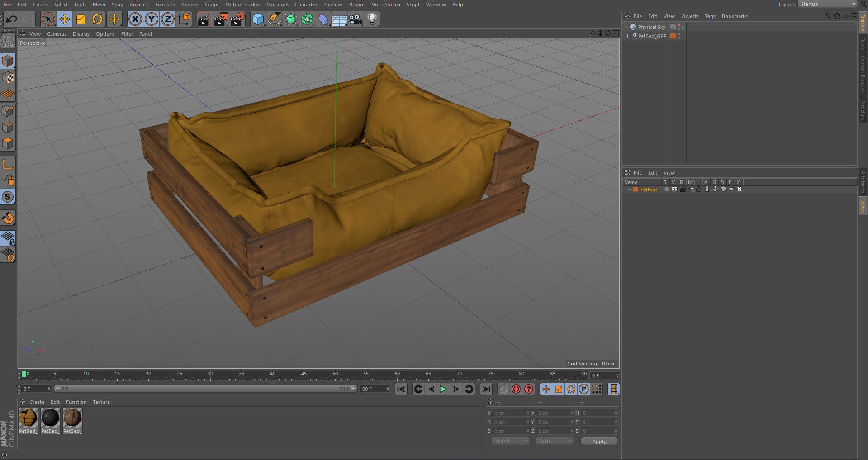868x460 pixels.
Task: Open the Scale mode dropdown
Action: pos(554,441)
